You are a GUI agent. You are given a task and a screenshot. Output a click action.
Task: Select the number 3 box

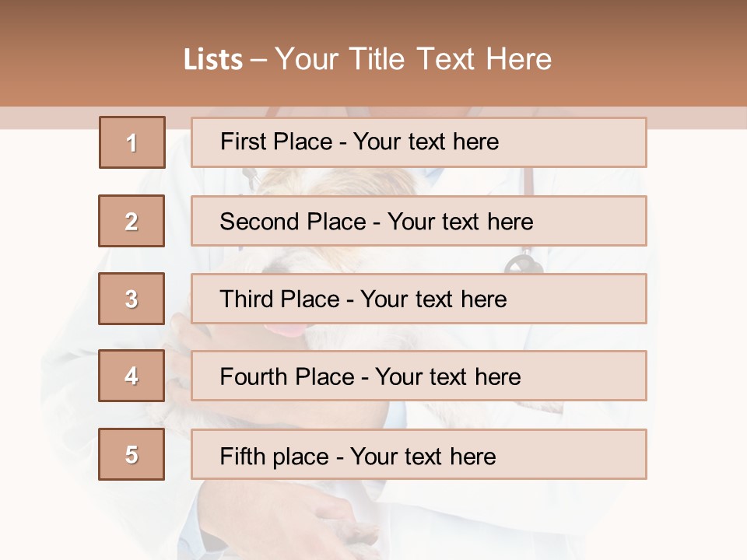132,299
